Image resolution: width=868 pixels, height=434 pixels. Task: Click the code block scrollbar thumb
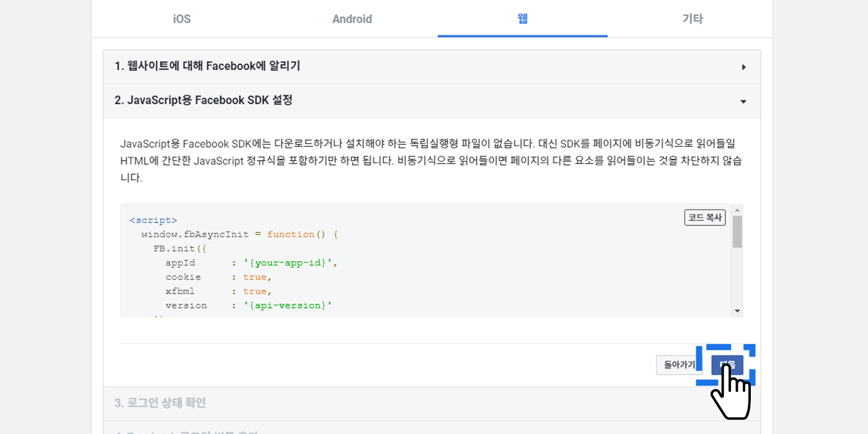pyautogui.click(x=737, y=231)
